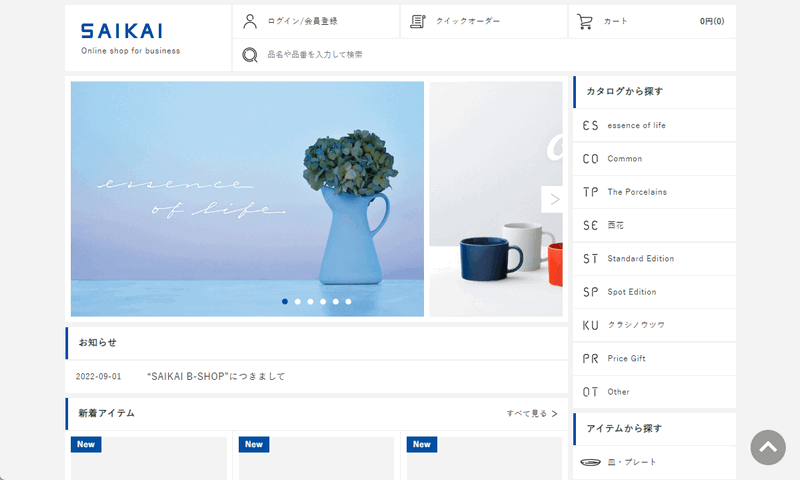Select second carousel dot
Screen dimensions: 800x480
pos(297,301)
